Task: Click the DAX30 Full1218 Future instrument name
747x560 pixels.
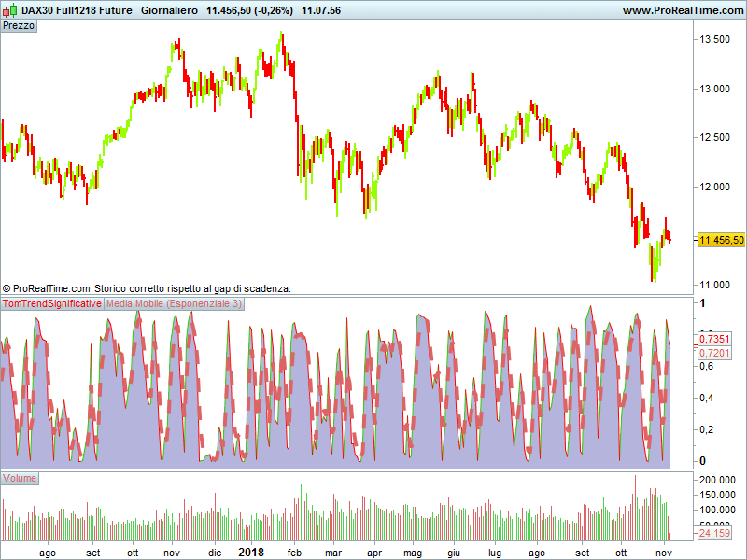Action: [77, 10]
